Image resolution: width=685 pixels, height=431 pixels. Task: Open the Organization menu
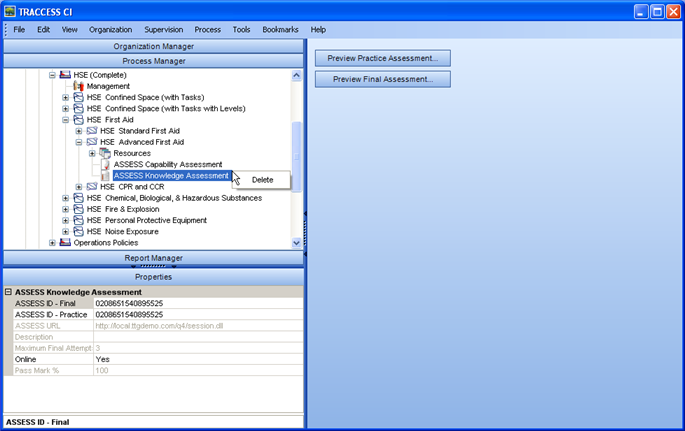(111, 30)
